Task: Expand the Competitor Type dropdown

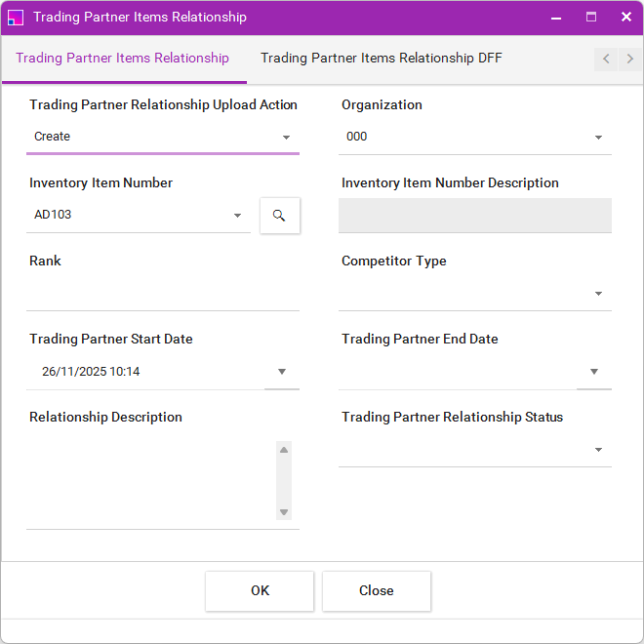Action: 598,294
